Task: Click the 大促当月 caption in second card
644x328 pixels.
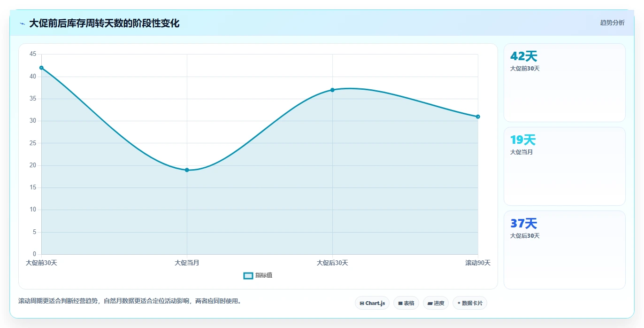Action: (521, 152)
